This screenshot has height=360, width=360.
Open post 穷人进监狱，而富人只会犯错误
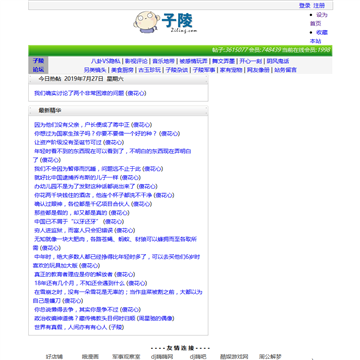coord(73,230)
